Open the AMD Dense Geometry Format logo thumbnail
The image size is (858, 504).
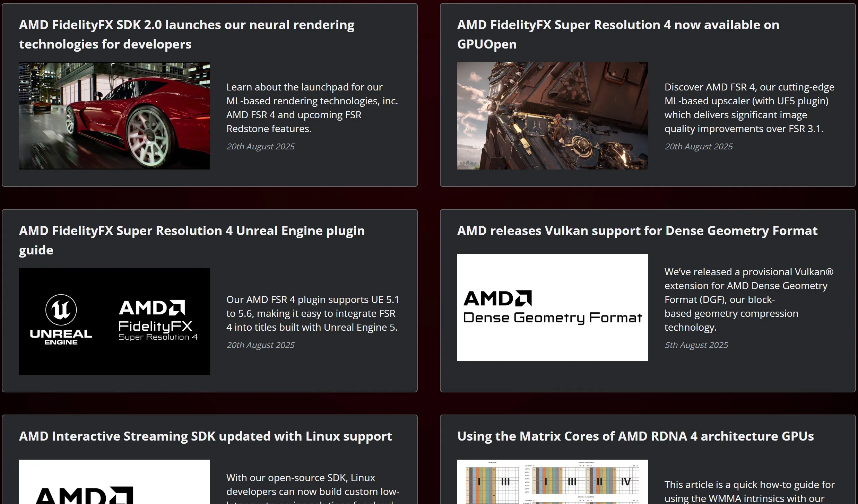click(553, 307)
